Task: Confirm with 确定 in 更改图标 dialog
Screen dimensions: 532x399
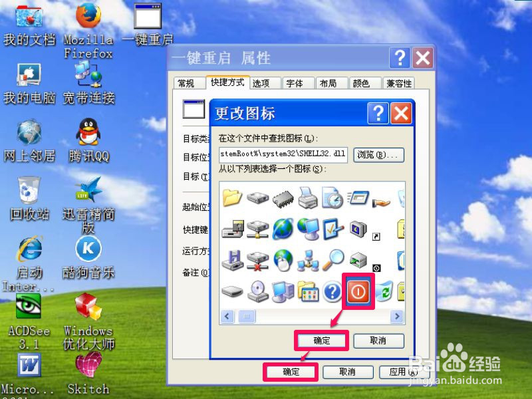Action: [321, 340]
